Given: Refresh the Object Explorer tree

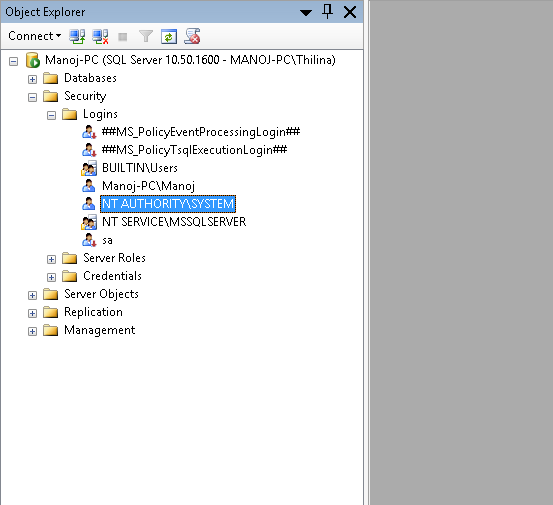Looking at the screenshot, I should (169, 36).
